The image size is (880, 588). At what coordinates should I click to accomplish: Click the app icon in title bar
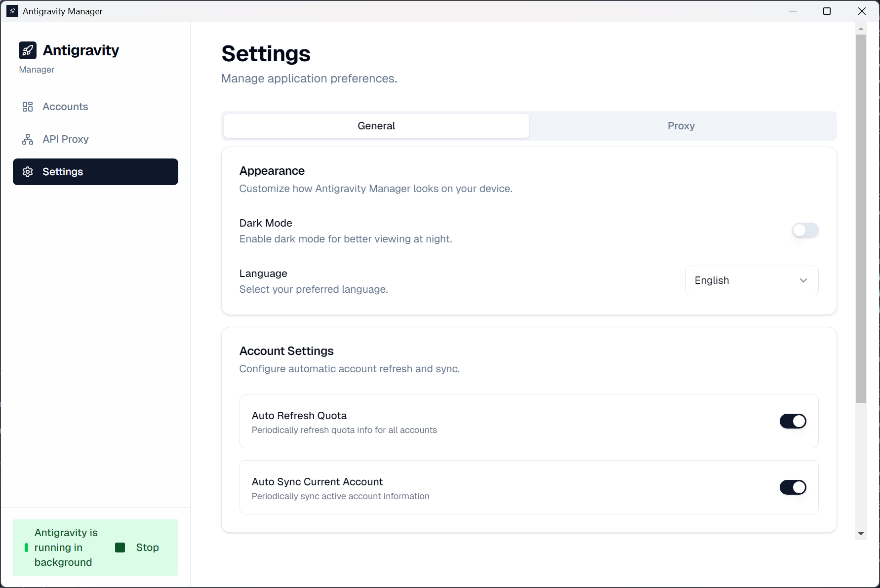11,10
